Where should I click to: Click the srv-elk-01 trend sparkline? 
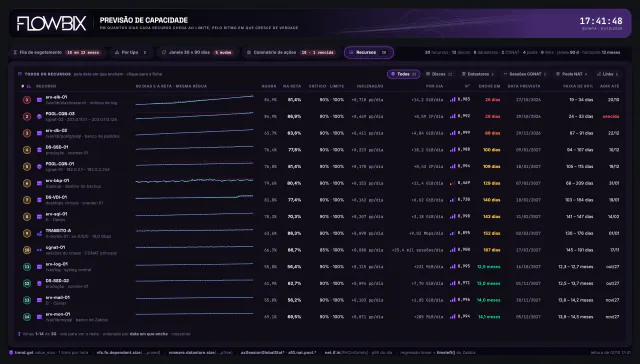click(194, 100)
